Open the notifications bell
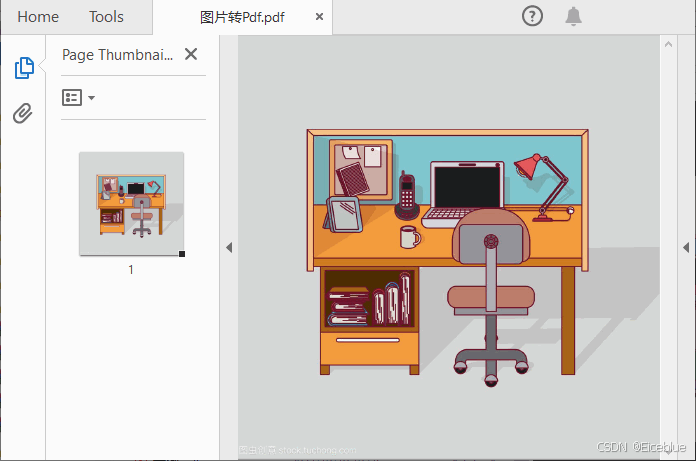The height and width of the screenshot is (461, 696). [573, 16]
